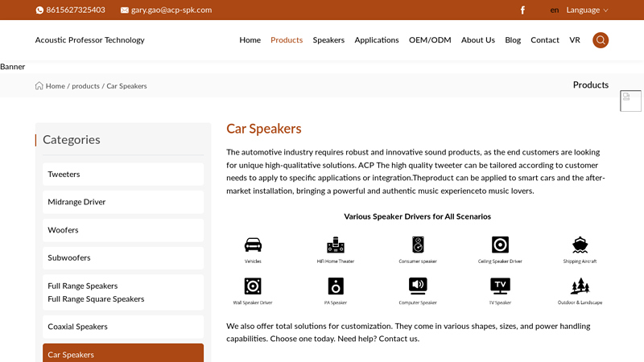The height and width of the screenshot is (362, 644).
Task: Click the 'en' language code
Action: [555, 10]
